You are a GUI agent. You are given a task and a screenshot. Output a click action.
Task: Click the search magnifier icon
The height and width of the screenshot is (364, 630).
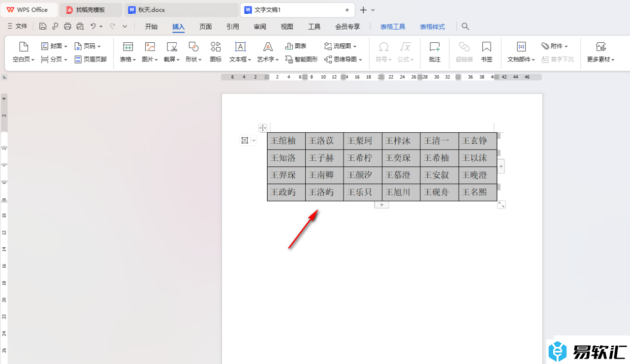[466, 27]
